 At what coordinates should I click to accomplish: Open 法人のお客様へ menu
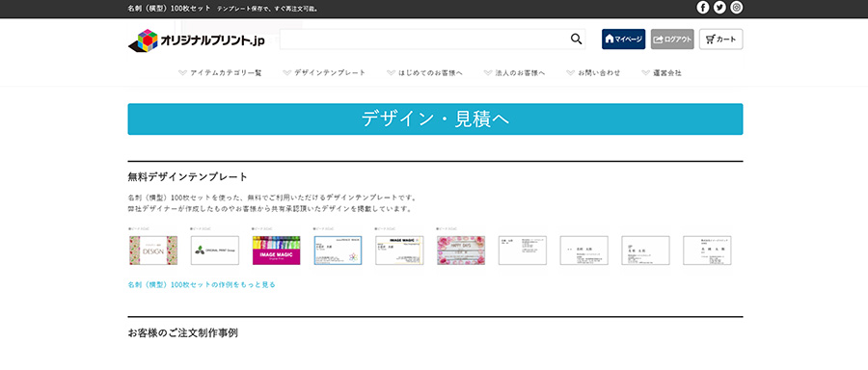[x=514, y=73]
